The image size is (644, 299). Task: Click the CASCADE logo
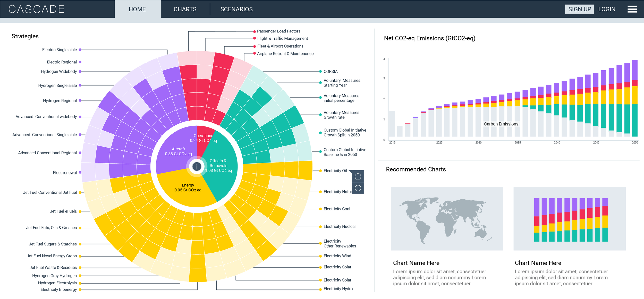36,9
